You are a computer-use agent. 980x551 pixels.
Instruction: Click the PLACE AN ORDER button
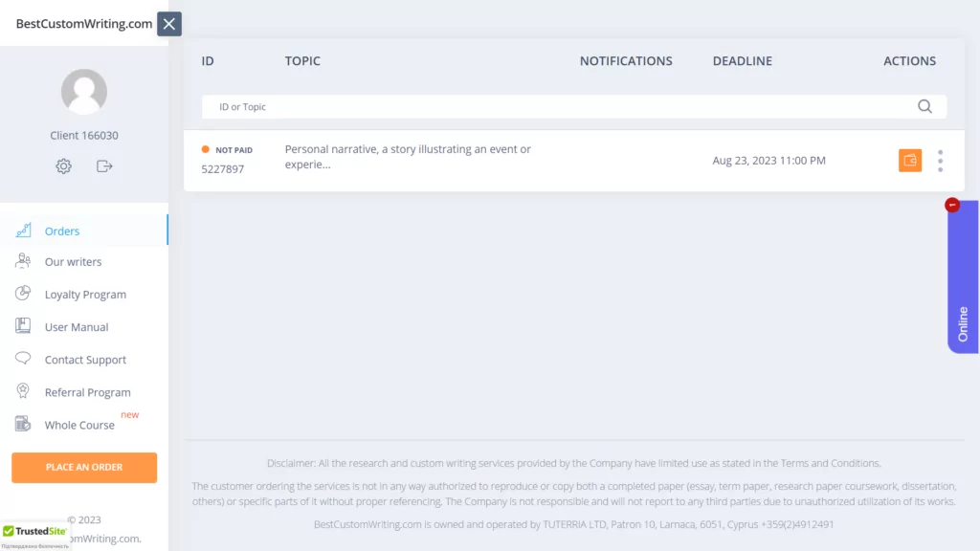pos(84,467)
